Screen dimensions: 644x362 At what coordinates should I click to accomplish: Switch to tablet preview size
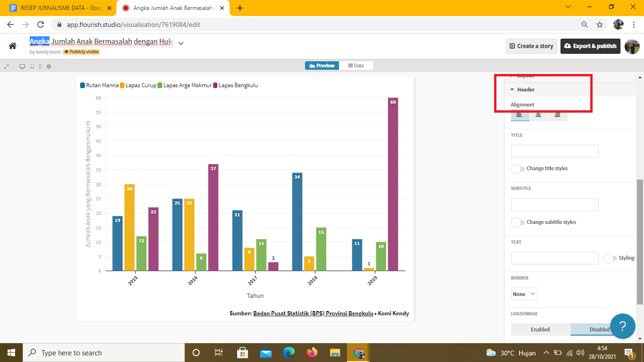[32, 66]
